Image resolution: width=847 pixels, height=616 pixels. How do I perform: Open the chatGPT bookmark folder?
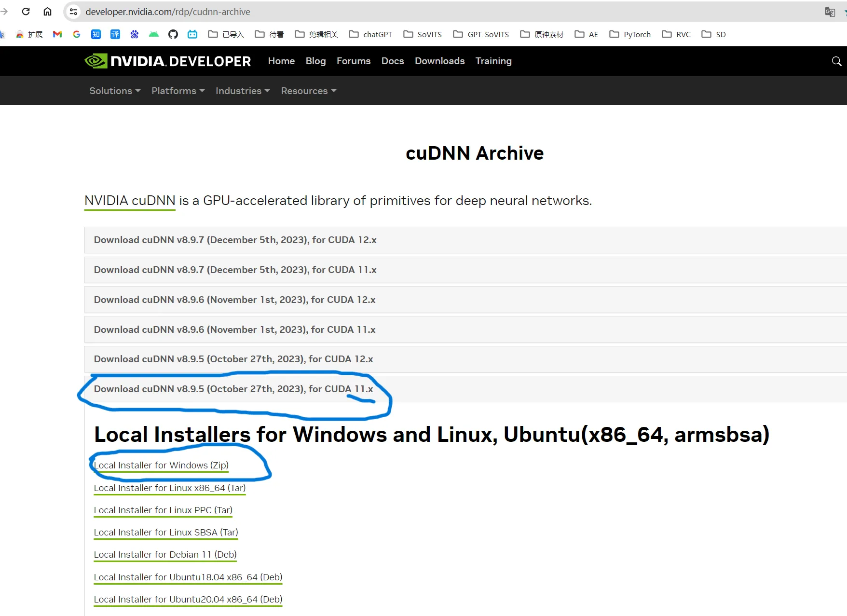(x=370, y=34)
